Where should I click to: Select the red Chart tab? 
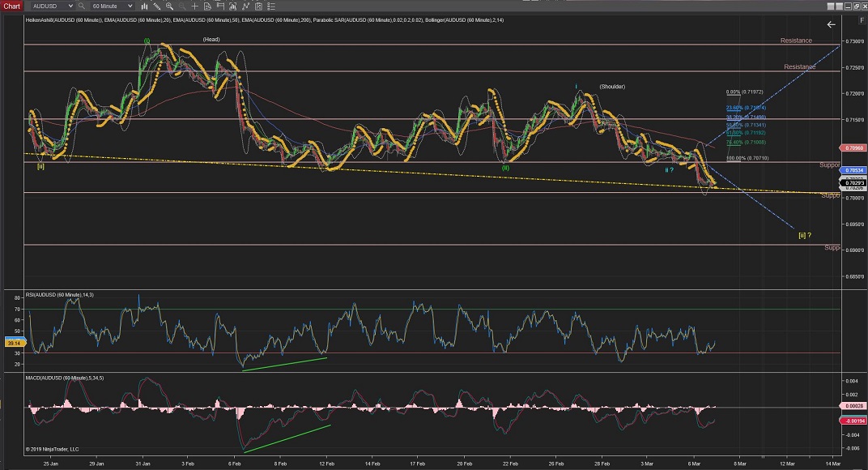[11, 6]
